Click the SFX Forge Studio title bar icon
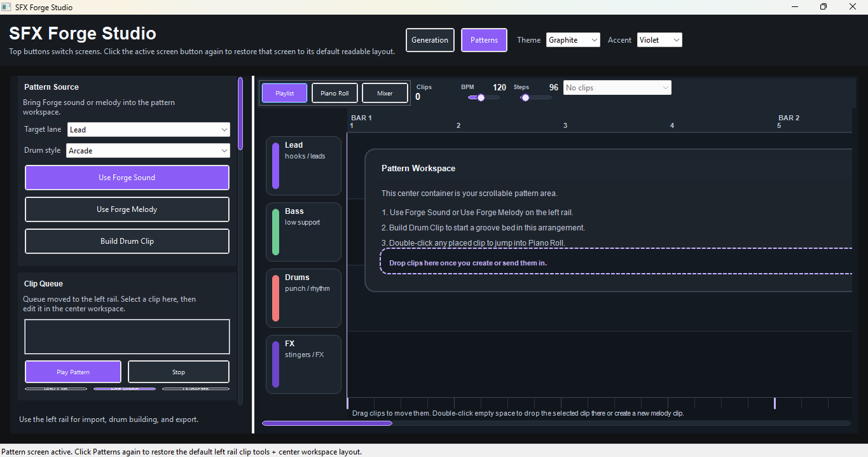The height and width of the screenshot is (457, 868). pos(7,7)
